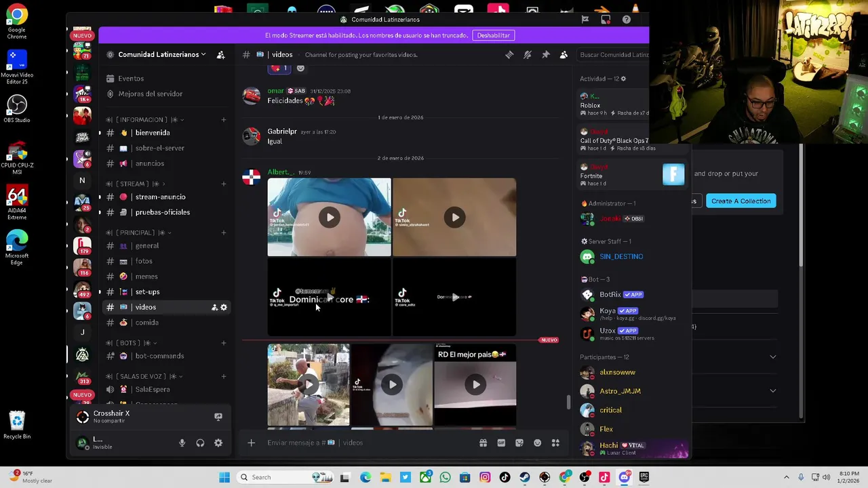The image size is (868, 488).
Task: Open the pruebas-oficiales channel
Action: [x=162, y=212]
